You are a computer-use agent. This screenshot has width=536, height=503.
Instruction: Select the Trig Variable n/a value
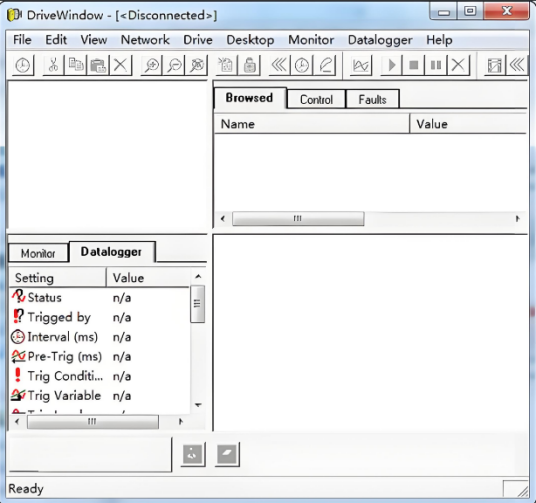(x=122, y=396)
